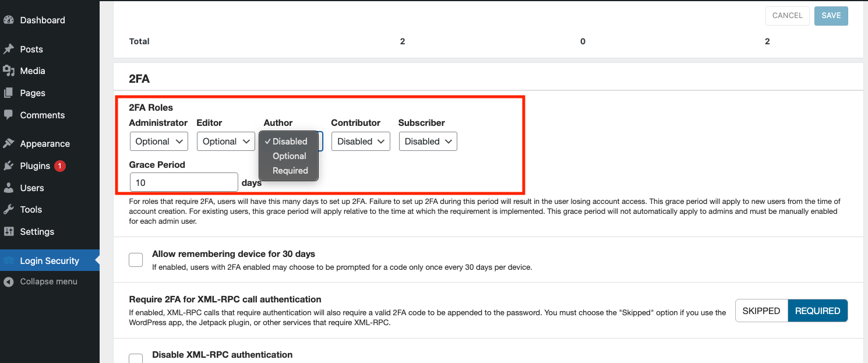Go to Login Security in the sidebar
Image resolution: width=868 pixels, height=363 pixels.
(x=49, y=260)
